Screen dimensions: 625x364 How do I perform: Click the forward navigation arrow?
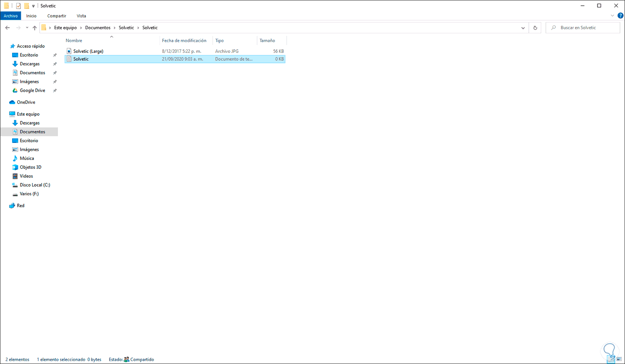tap(18, 28)
